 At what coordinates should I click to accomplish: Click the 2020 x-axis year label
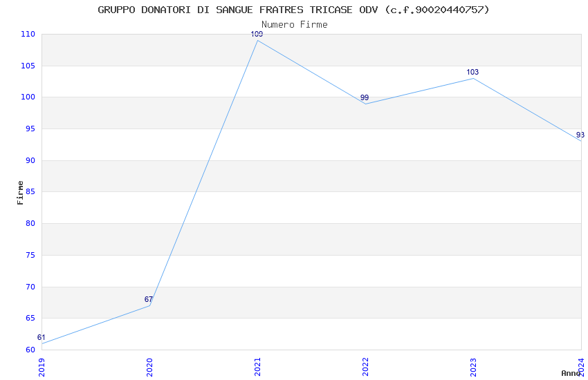pos(149,368)
